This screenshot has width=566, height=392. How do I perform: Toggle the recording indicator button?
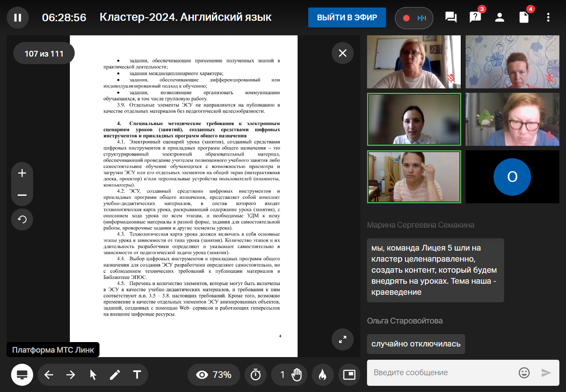pos(414,18)
